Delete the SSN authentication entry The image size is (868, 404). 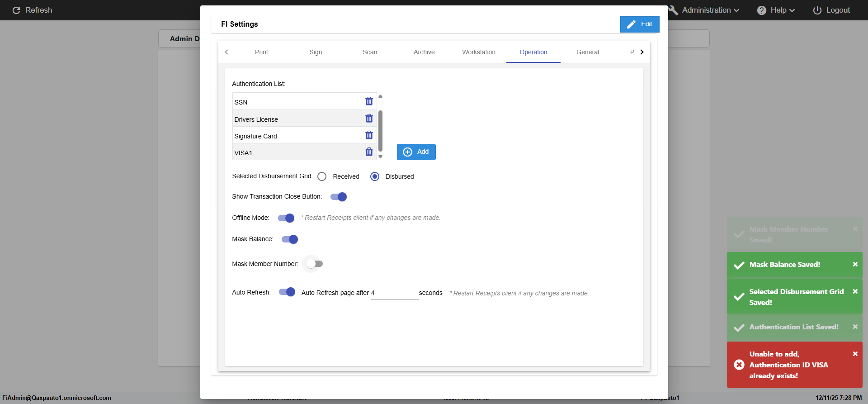[x=369, y=101]
